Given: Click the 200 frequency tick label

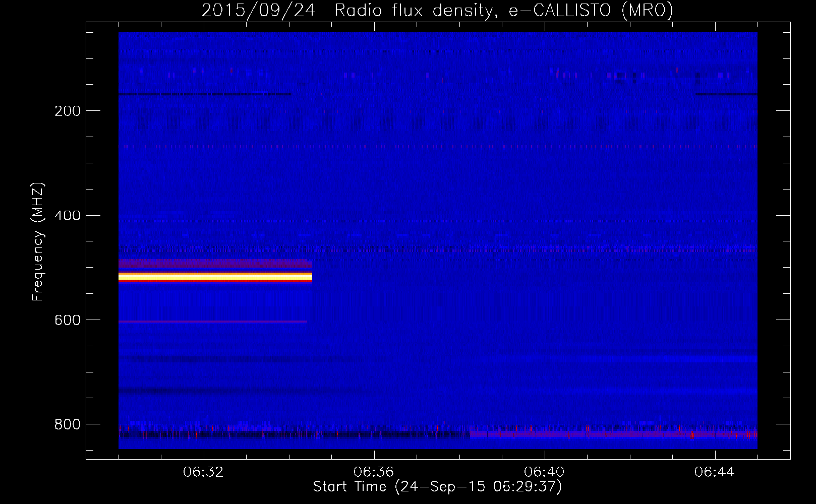Looking at the screenshot, I should [x=68, y=111].
